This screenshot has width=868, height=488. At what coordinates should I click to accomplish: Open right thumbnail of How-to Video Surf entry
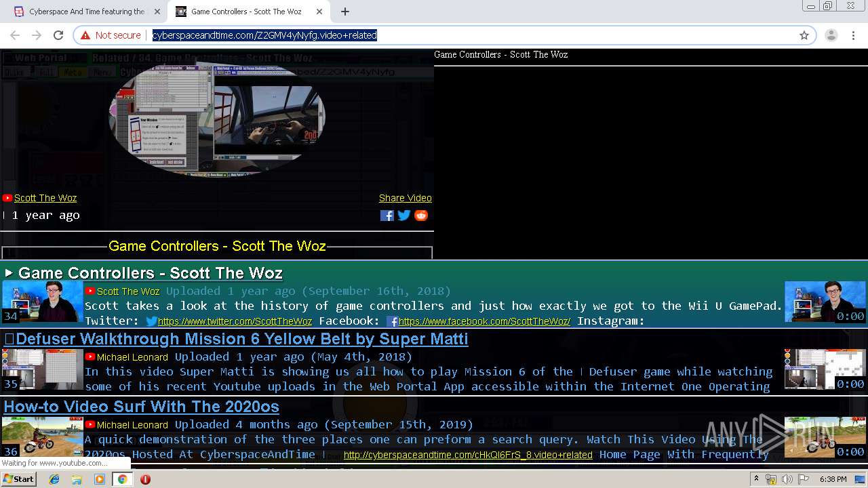pos(825,437)
